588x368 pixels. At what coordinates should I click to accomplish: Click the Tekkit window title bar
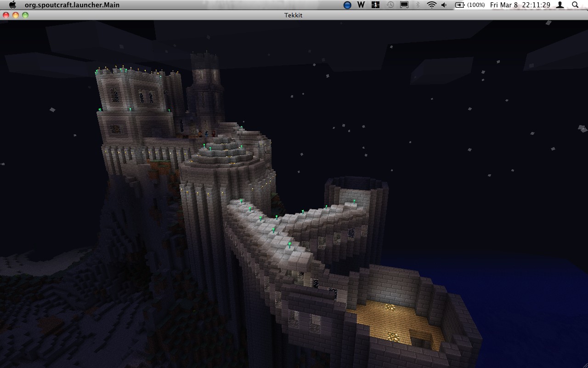pos(294,15)
